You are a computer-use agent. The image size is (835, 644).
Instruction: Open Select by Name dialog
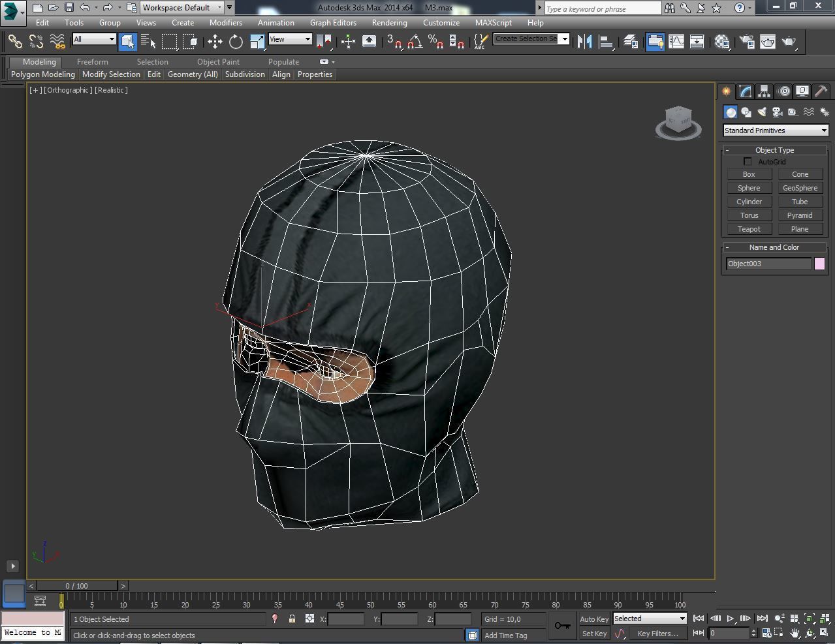pos(148,42)
